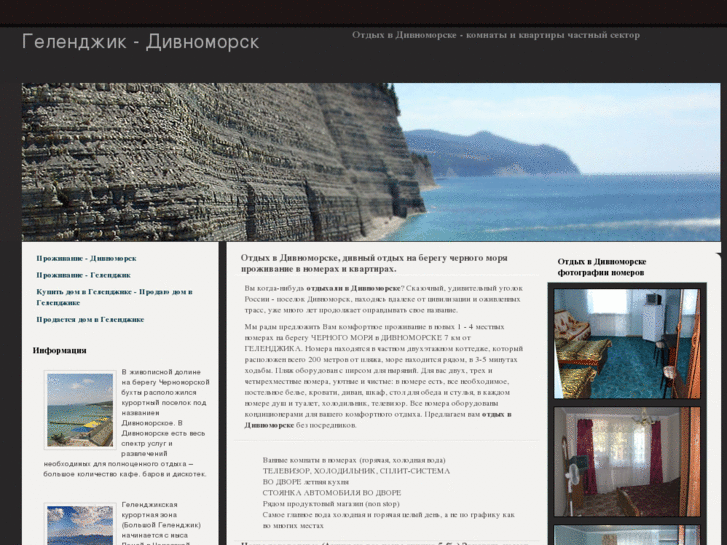Select the Информация heading
Screen dimensions: 727x545
click(x=59, y=350)
